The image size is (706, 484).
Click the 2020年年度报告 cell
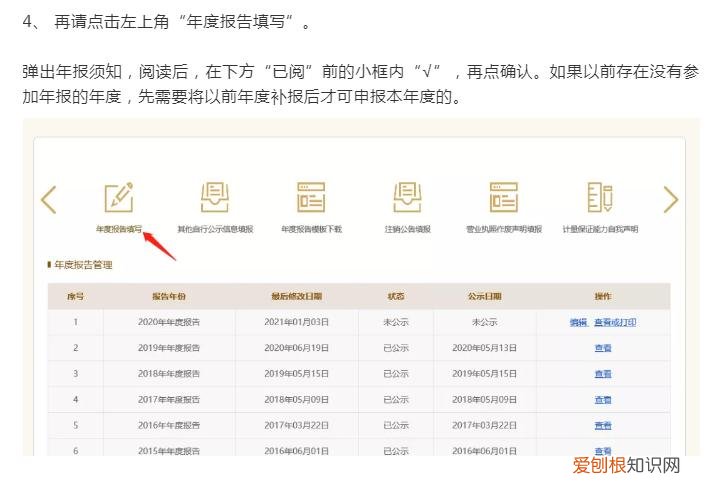click(x=169, y=322)
